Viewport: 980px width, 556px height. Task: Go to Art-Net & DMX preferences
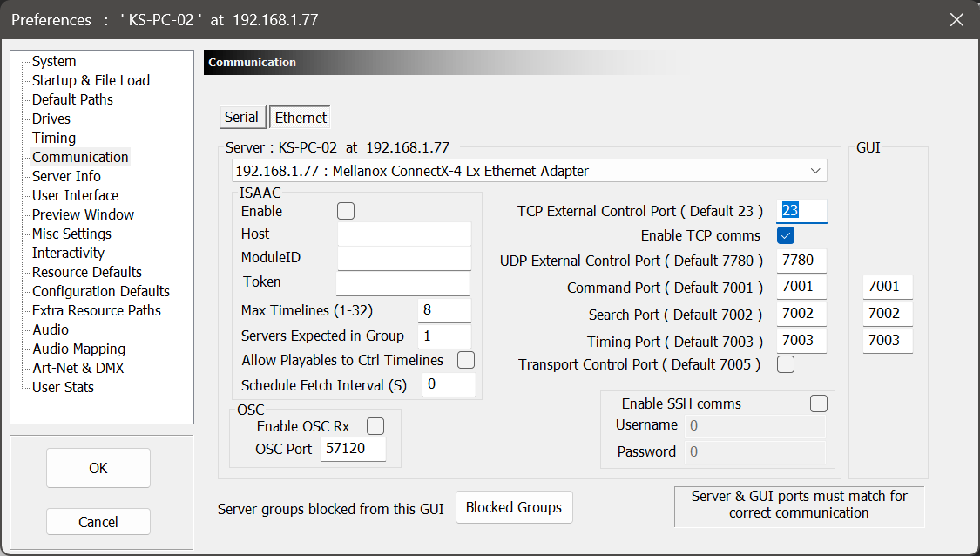click(x=78, y=368)
